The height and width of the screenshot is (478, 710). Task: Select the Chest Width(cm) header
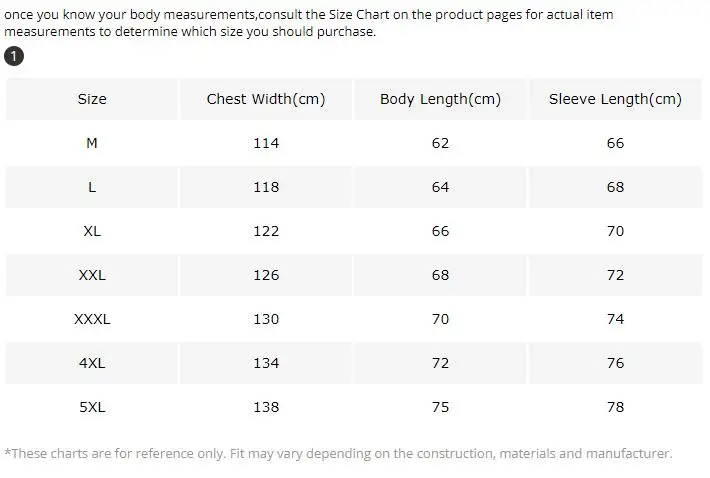(x=266, y=99)
